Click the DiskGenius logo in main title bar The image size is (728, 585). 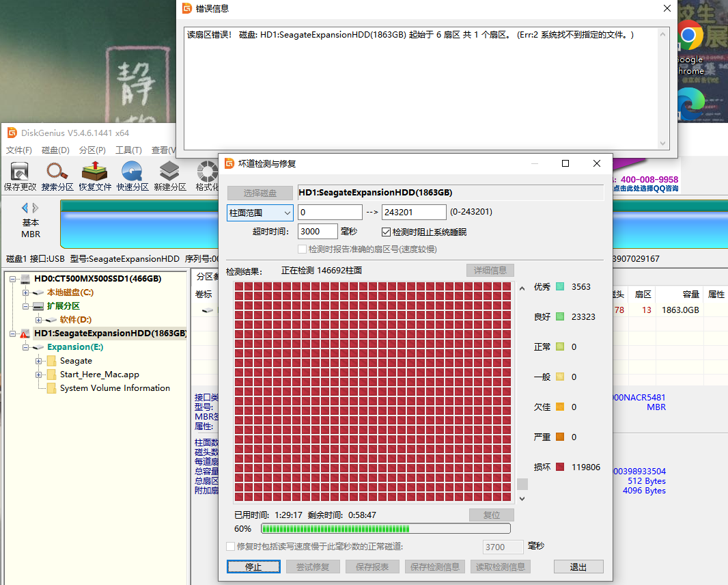point(12,133)
